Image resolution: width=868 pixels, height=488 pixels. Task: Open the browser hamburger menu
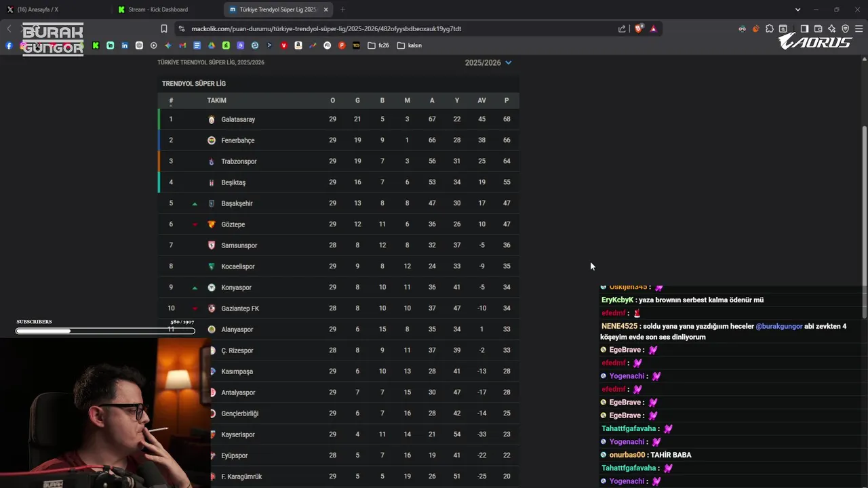click(859, 28)
